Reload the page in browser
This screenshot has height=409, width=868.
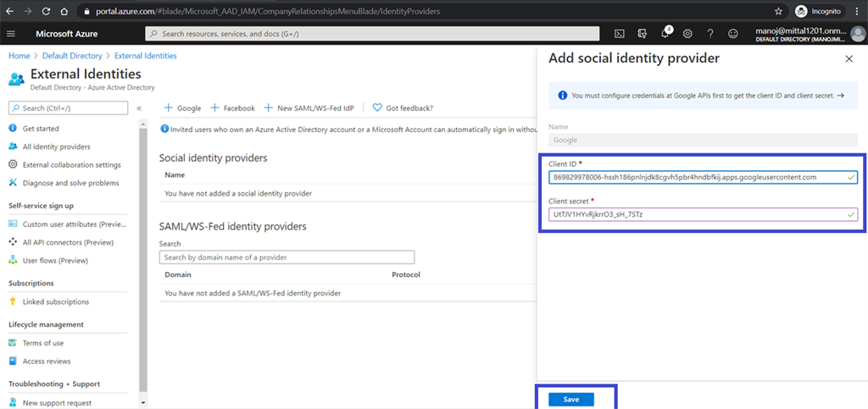(46, 11)
